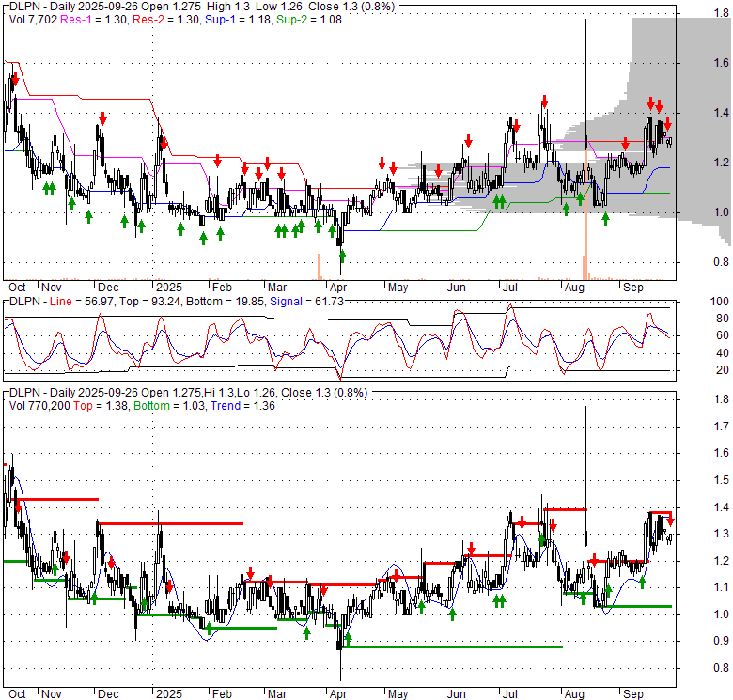Viewport: 733px width, 700px height.
Task: Click the Sep month label under top chart
Action: tap(633, 288)
